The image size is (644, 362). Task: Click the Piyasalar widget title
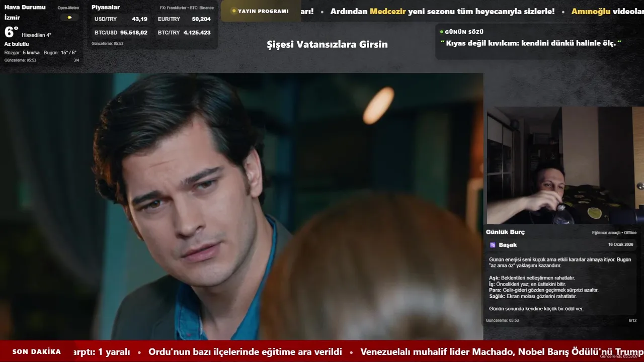(x=106, y=7)
